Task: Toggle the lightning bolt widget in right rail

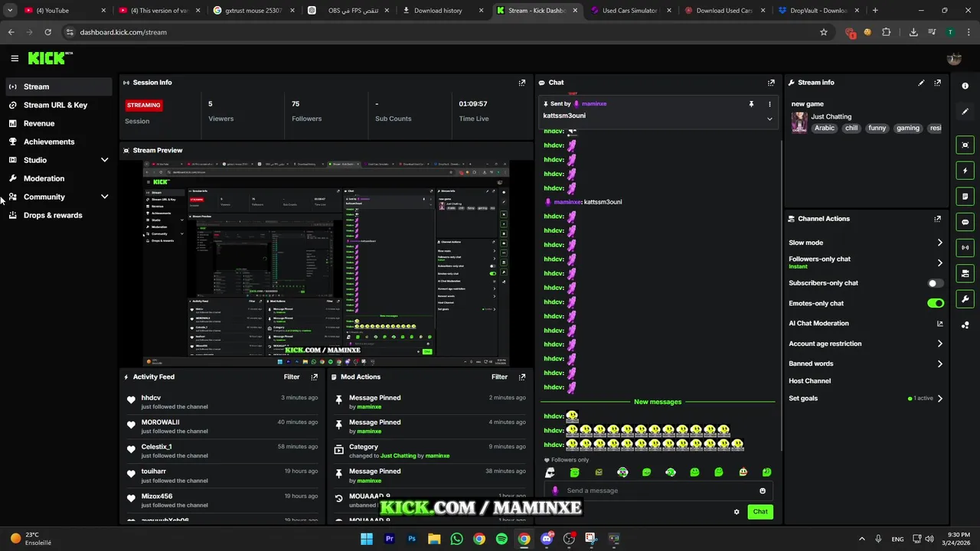Action: click(x=965, y=171)
